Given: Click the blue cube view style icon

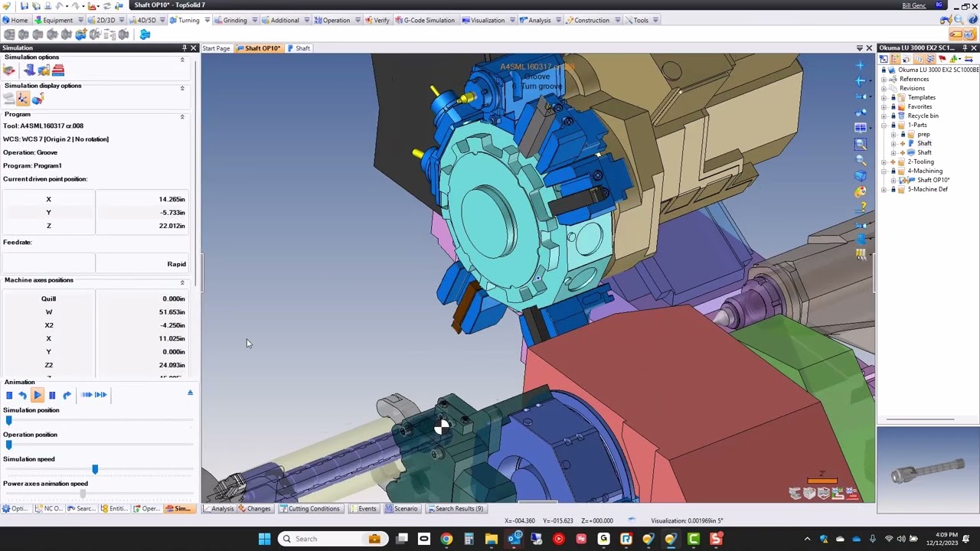Looking at the screenshot, I should pyautogui.click(x=861, y=176).
